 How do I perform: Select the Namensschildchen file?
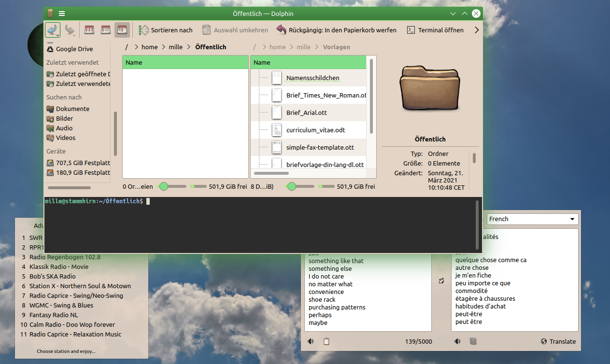[313, 78]
